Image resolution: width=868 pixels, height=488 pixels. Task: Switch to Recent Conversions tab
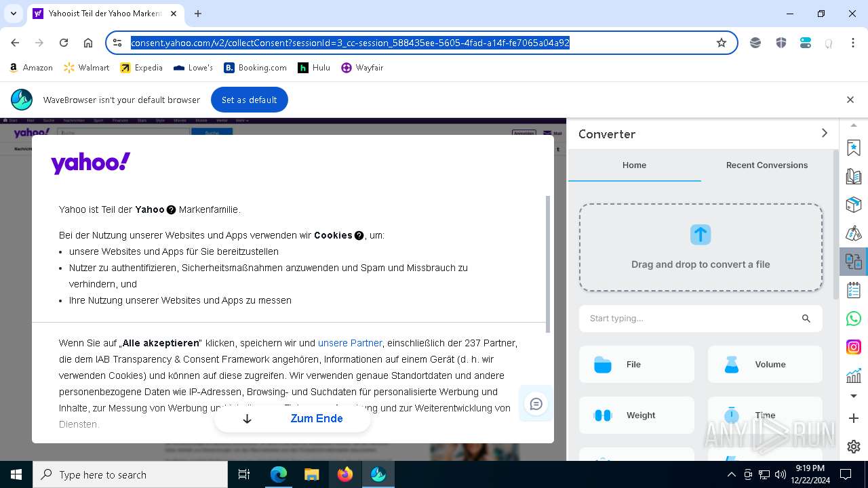(x=766, y=165)
